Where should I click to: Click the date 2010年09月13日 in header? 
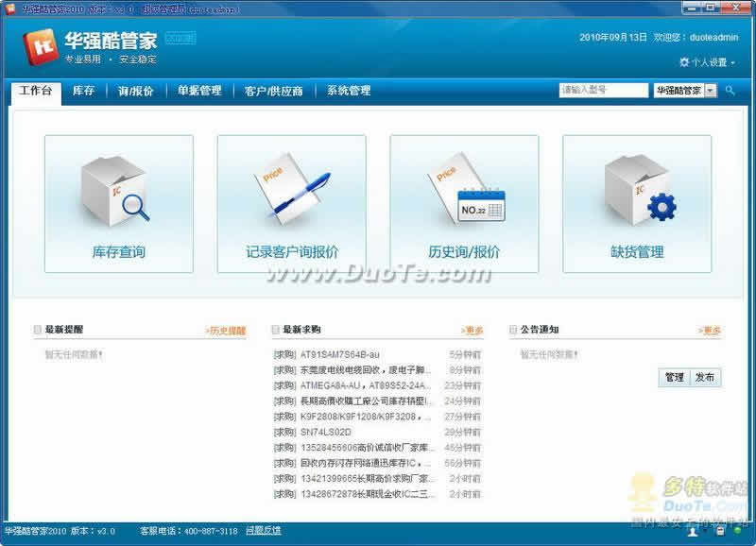tap(612, 38)
